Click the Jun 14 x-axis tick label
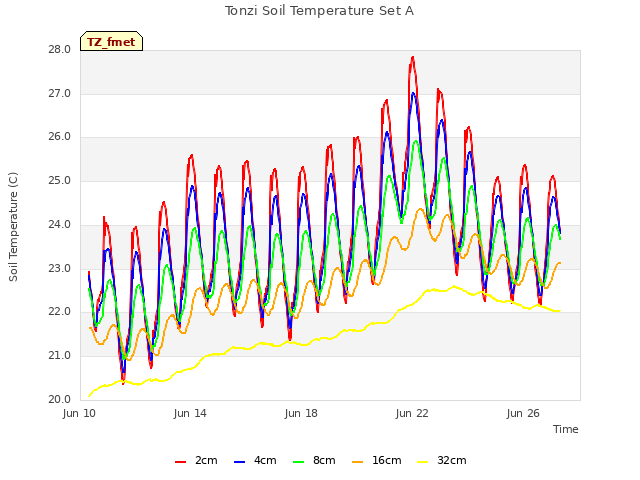Image resolution: width=640 pixels, height=480 pixels. tap(190, 413)
